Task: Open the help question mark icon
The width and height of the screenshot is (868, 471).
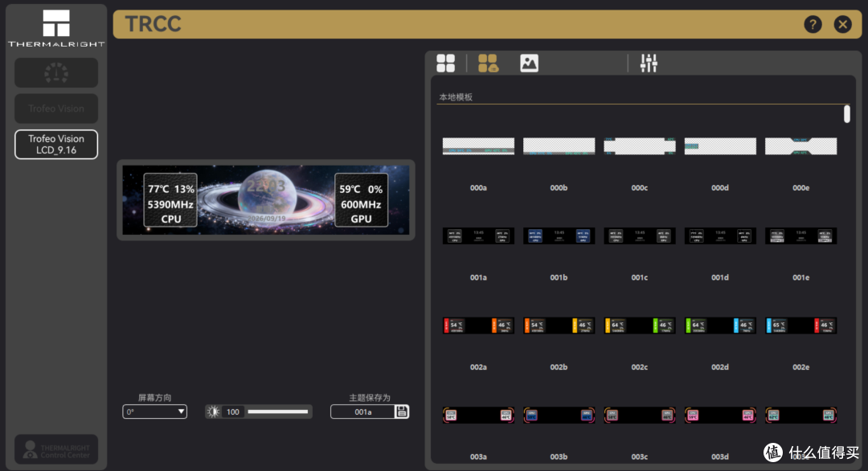Action: [813, 24]
